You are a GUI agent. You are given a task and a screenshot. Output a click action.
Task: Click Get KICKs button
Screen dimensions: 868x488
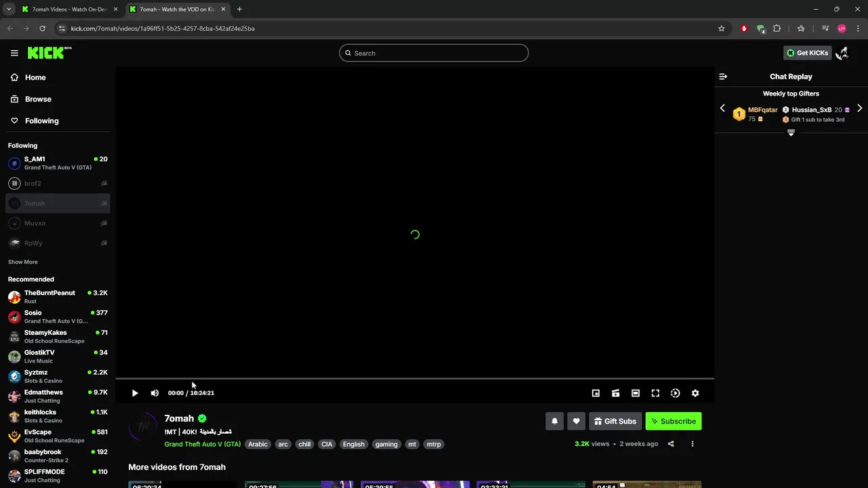pos(807,53)
